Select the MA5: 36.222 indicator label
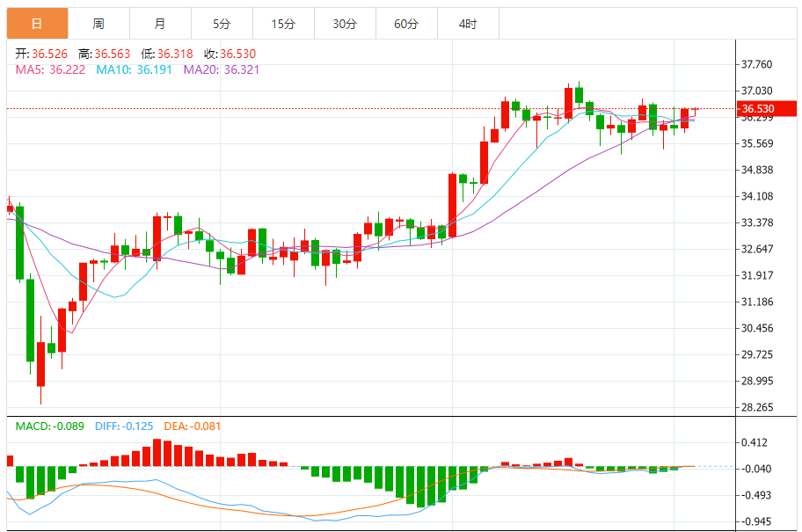Screen dimensions: 802x532 tap(50, 69)
